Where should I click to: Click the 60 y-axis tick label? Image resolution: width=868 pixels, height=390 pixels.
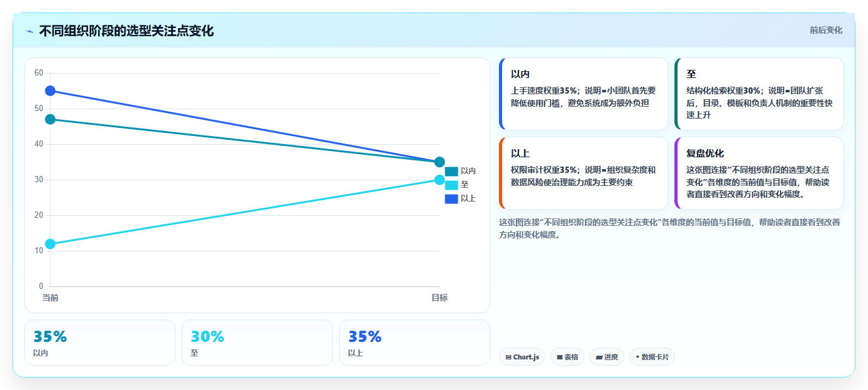(39, 73)
